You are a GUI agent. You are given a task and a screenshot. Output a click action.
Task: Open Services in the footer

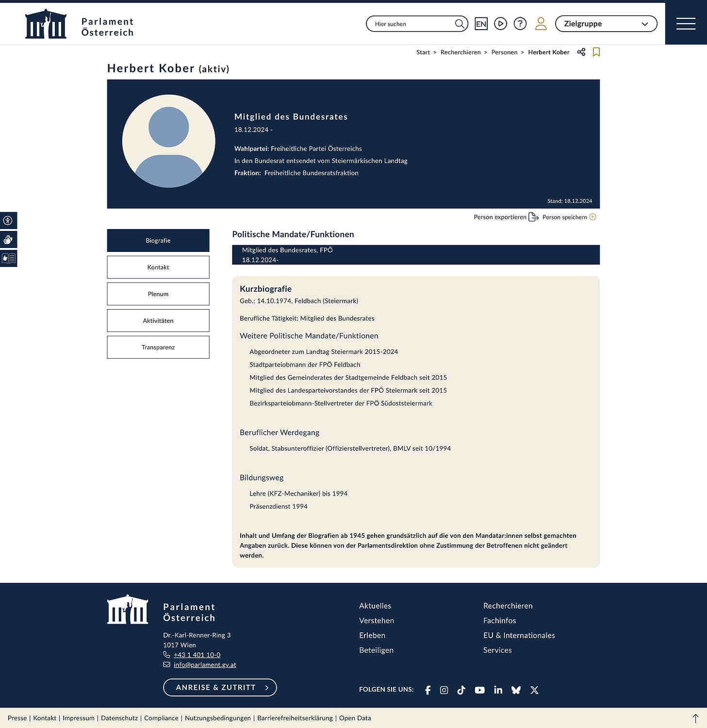click(x=497, y=650)
